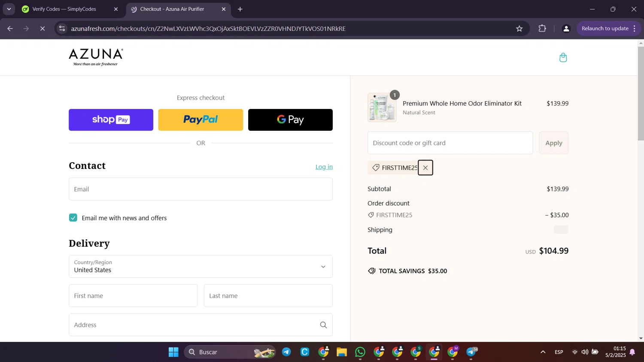This screenshot has height=362, width=644.
Task: Open the Chrome profile avatar
Action: (566, 29)
